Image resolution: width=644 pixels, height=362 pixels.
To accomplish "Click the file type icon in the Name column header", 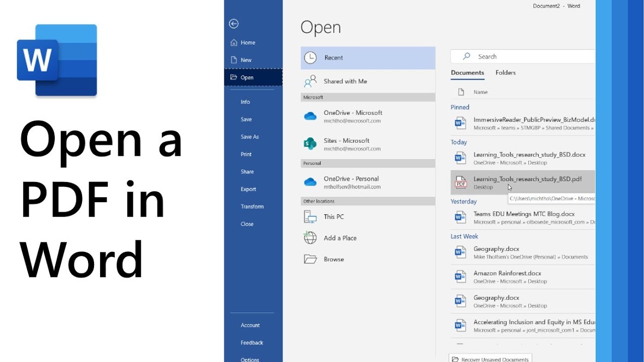I will pyautogui.click(x=461, y=92).
